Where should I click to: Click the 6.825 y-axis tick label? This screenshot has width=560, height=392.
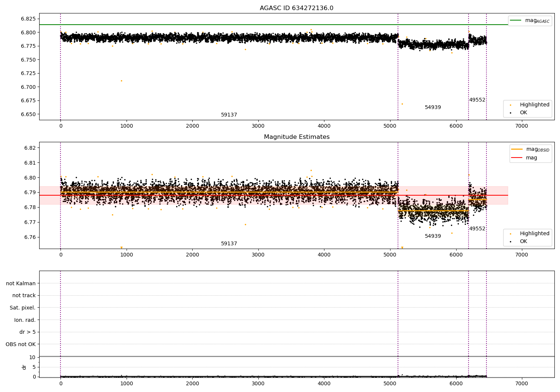coord(28,19)
